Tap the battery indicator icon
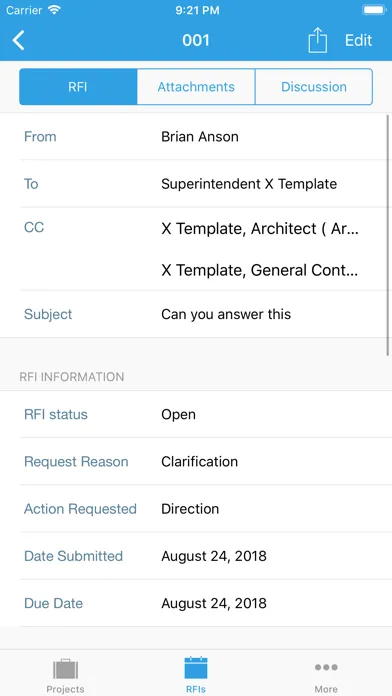The height and width of the screenshot is (696, 392). [x=374, y=10]
